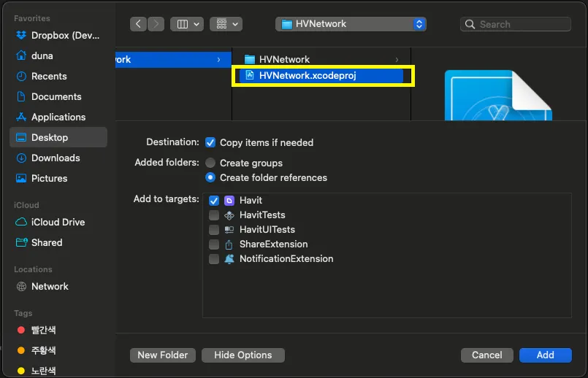The image size is (588, 378).
Task: Click the Add button
Action: pyautogui.click(x=545, y=355)
